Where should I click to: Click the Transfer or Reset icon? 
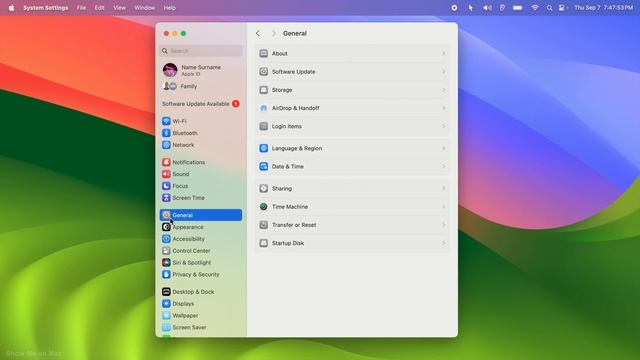(x=264, y=225)
